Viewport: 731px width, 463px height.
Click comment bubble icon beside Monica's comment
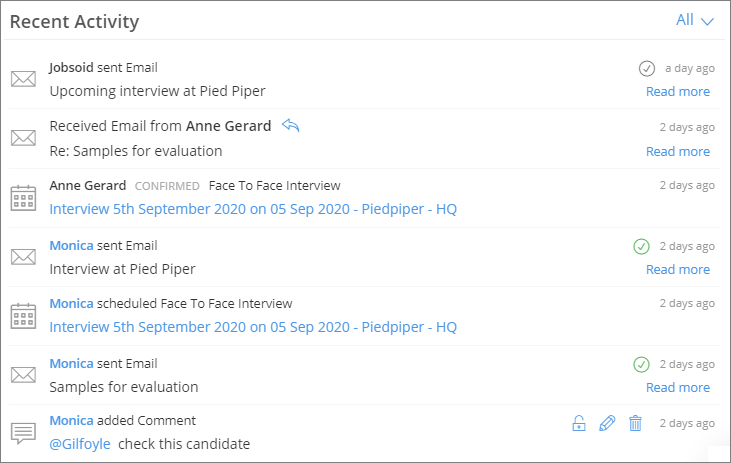(x=23, y=433)
